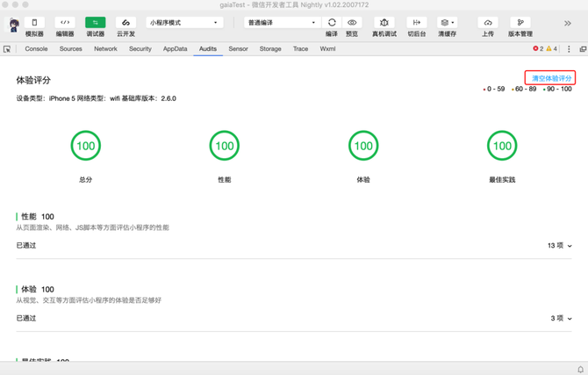Expand the 13 项 performance items list
Viewport: 588px width, 375px height.
tap(560, 246)
